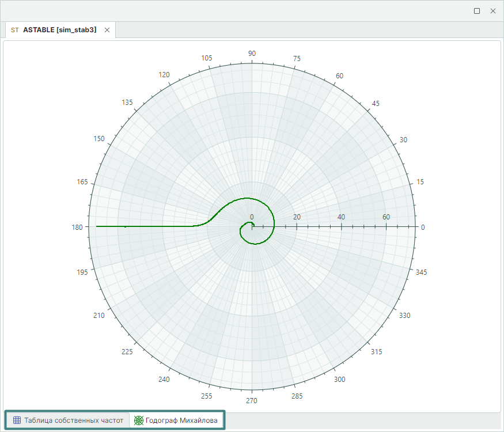Click the radial axis value 20

click(x=297, y=217)
